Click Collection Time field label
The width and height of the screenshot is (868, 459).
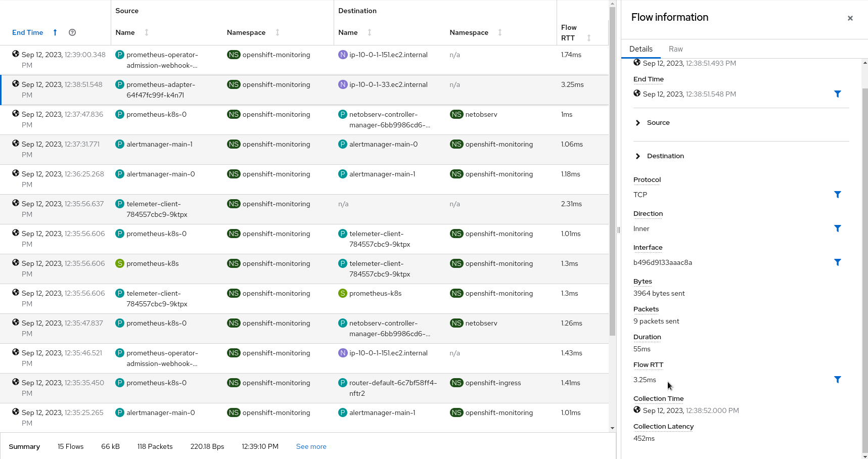pyautogui.click(x=658, y=398)
